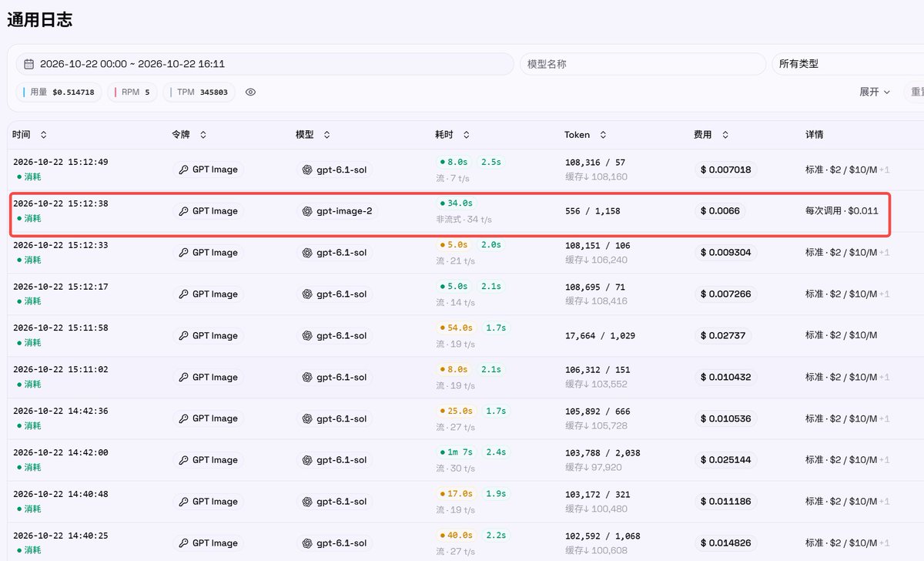
Task: Click the date range 2026-10-22 field
Action: pyautogui.click(x=265, y=64)
